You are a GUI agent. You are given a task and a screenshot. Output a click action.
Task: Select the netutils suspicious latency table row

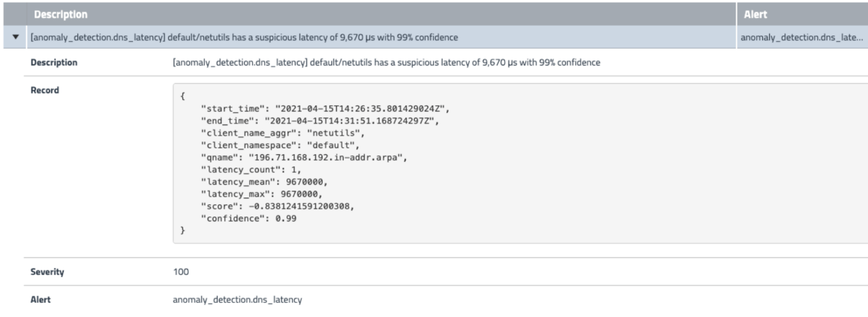click(315, 37)
